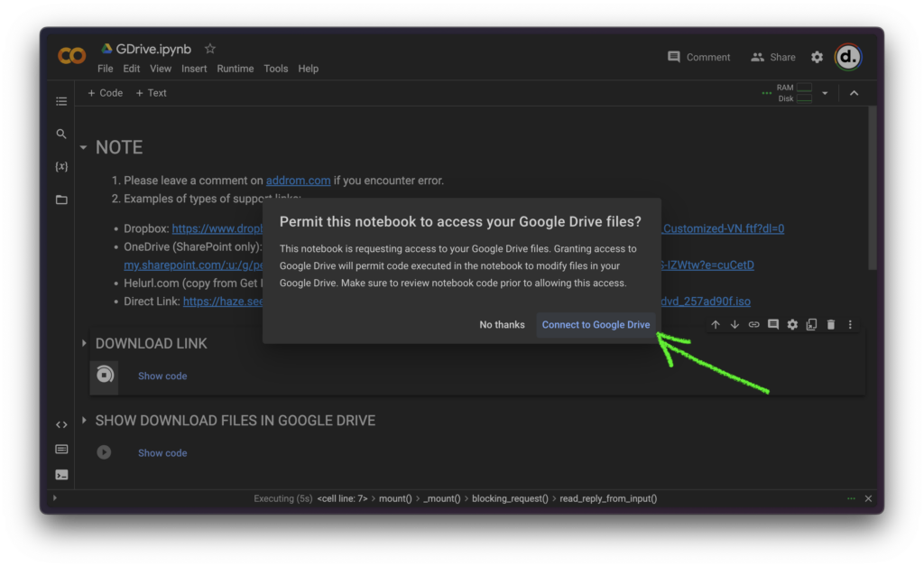Click the mount() stack frame in status bar
The image size is (924, 567).
[x=395, y=498]
